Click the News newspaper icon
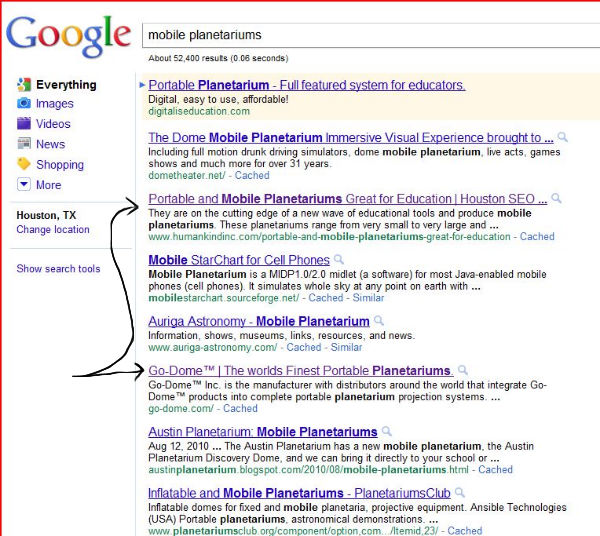 tap(24, 144)
